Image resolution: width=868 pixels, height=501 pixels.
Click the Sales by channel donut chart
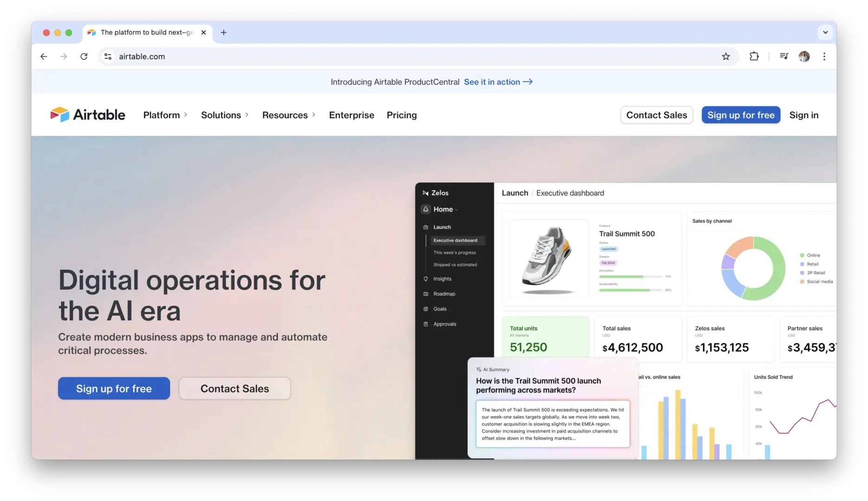pos(753,268)
